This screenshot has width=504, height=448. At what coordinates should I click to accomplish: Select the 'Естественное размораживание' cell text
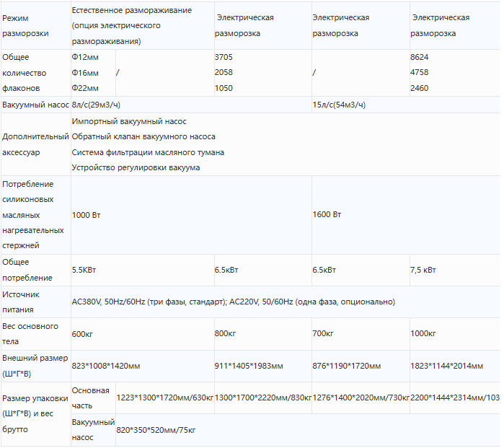pos(132,10)
